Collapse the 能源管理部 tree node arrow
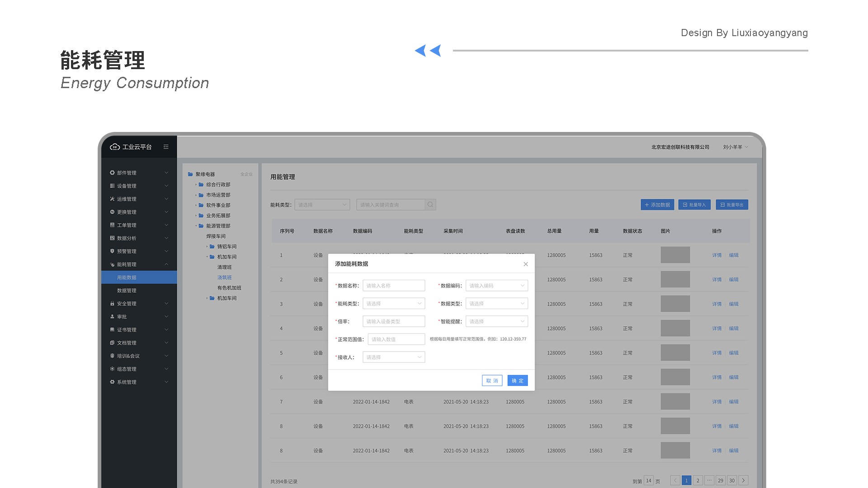 (196, 226)
